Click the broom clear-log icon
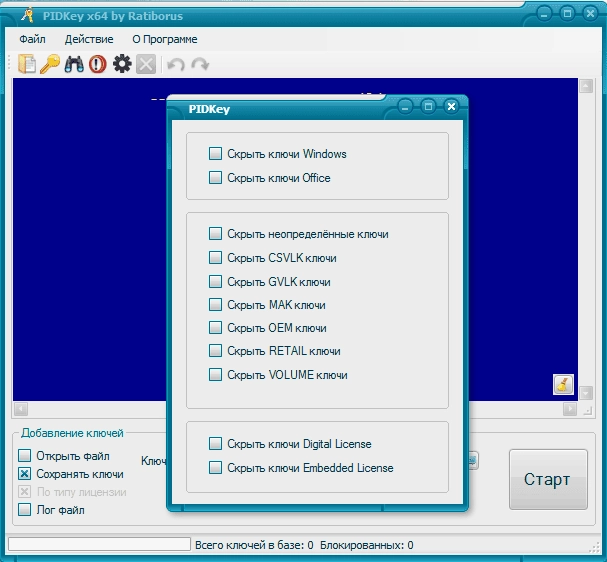The width and height of the screenshot is (607, 562). pos(563,384)
